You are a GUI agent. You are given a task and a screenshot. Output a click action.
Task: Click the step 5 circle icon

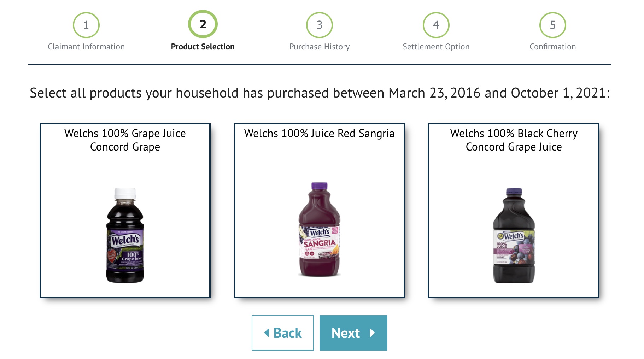click(552, 25)
